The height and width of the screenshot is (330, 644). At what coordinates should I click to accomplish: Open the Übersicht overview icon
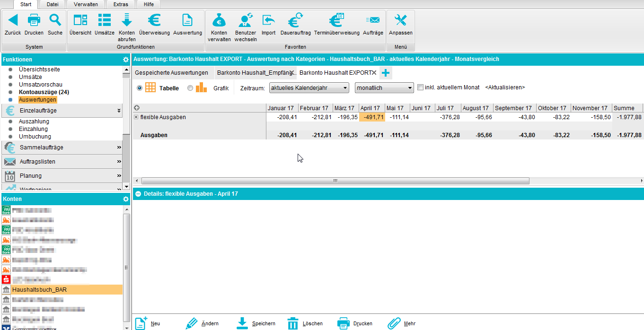coord(80,20)
